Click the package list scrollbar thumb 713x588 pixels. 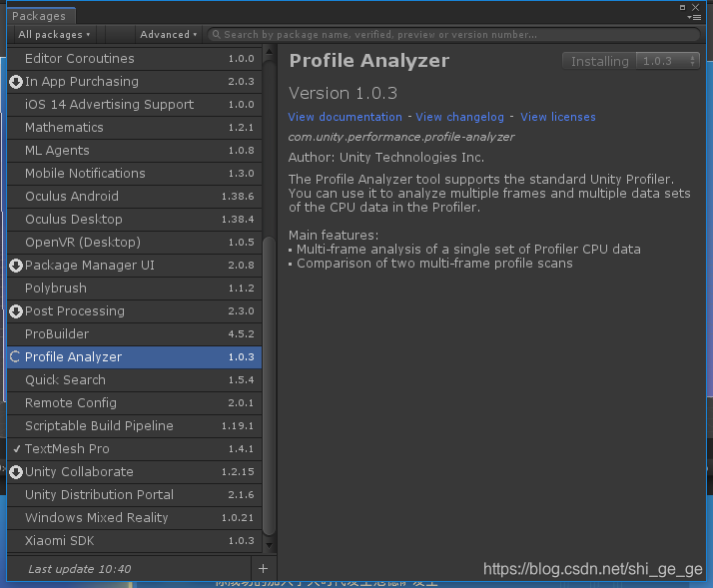pos(270,386)
